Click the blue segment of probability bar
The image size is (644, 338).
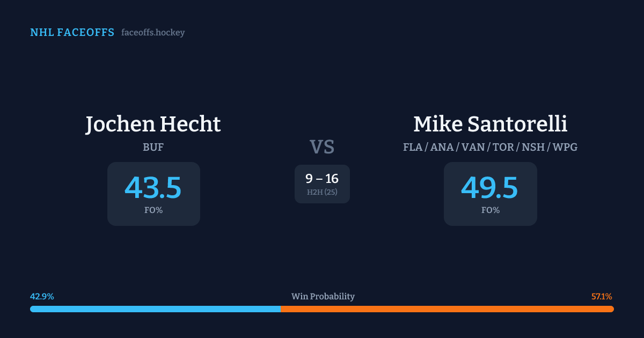click(156, 309)
